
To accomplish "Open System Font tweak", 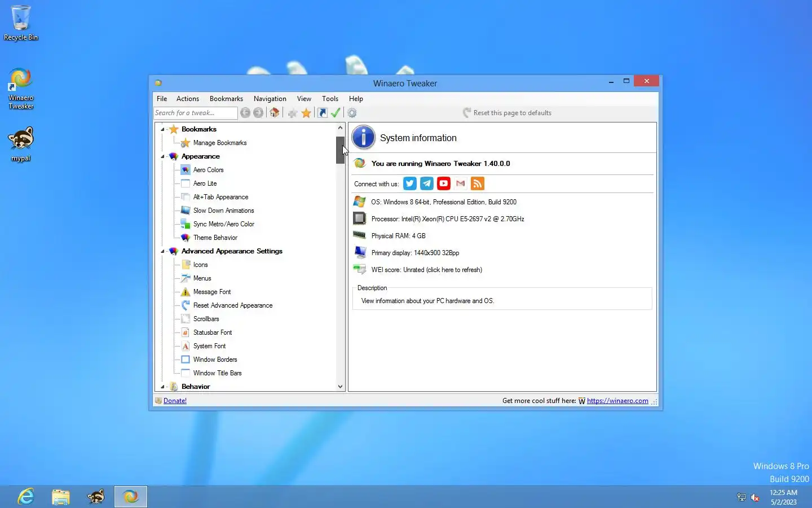I will click(x=209, y=346).
